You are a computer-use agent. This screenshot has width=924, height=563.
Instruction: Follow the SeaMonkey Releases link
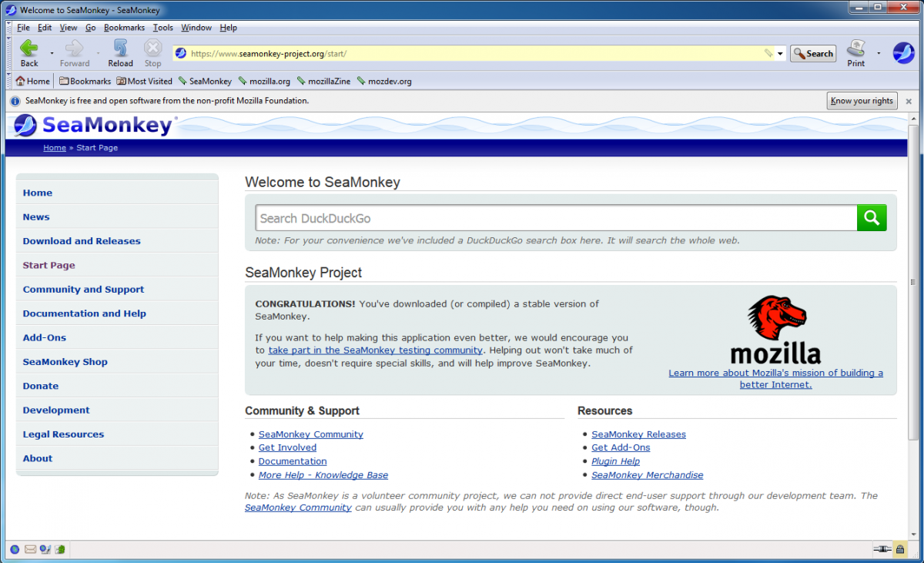[x=638, y=434]
